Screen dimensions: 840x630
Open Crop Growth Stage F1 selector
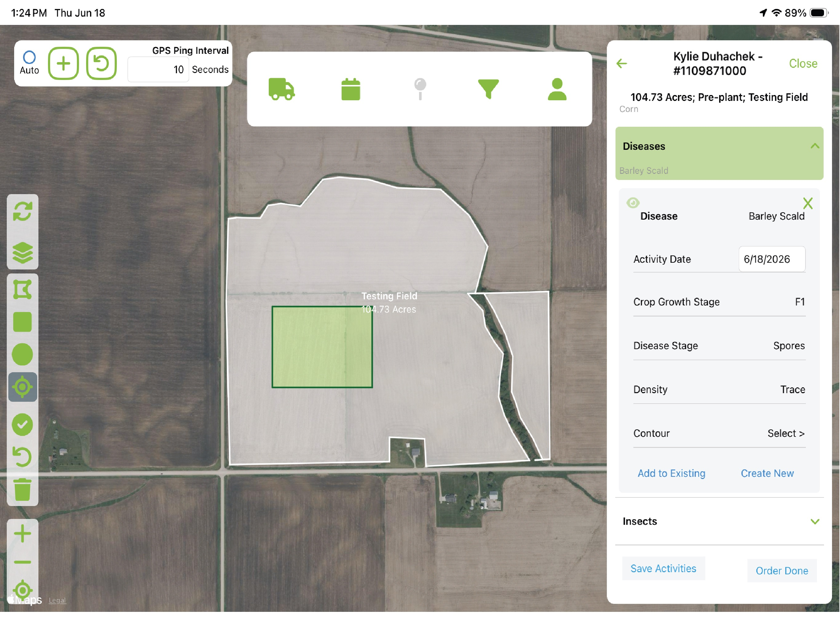pyautogui.click(x=719, y=302)
